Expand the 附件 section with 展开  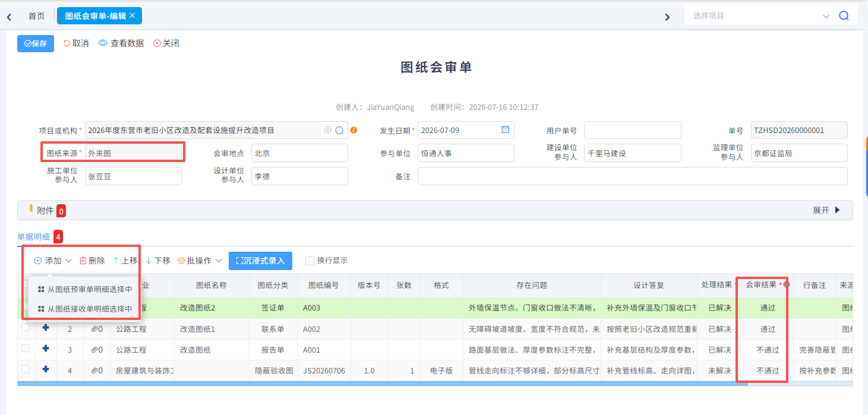826,210
